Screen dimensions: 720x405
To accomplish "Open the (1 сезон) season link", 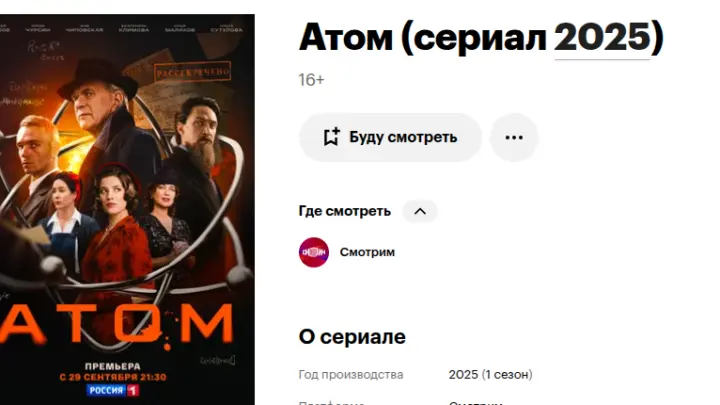I will coord(507,374).
